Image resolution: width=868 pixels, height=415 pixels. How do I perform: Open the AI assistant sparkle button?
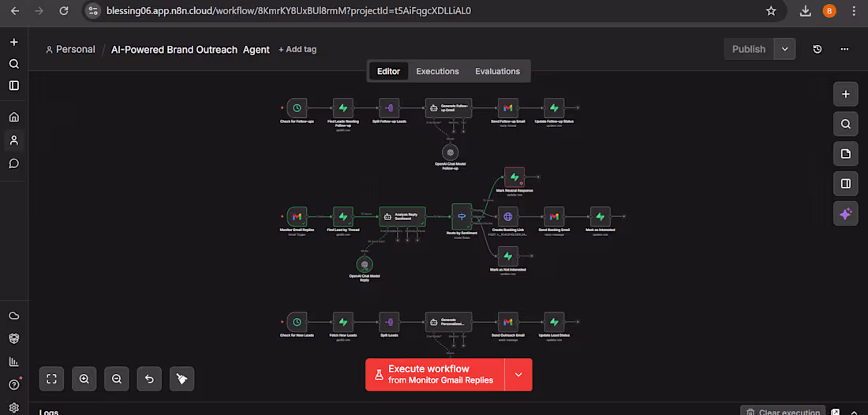click(845, 214)
